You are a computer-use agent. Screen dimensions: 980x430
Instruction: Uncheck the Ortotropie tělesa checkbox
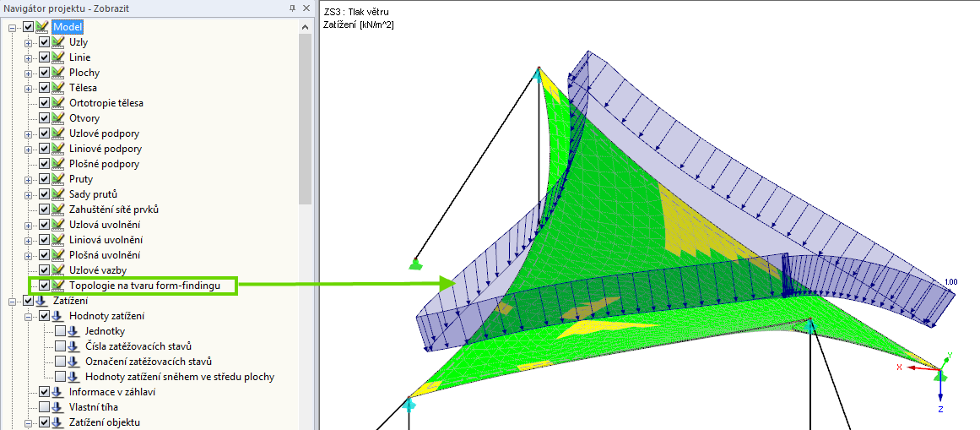pyautogui.click(x=45, y=103)
